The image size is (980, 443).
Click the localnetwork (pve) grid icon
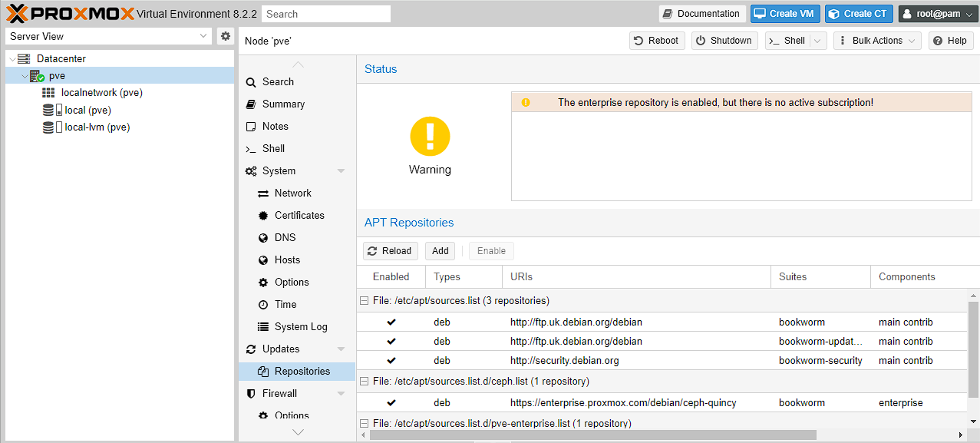tap(48, 93)
